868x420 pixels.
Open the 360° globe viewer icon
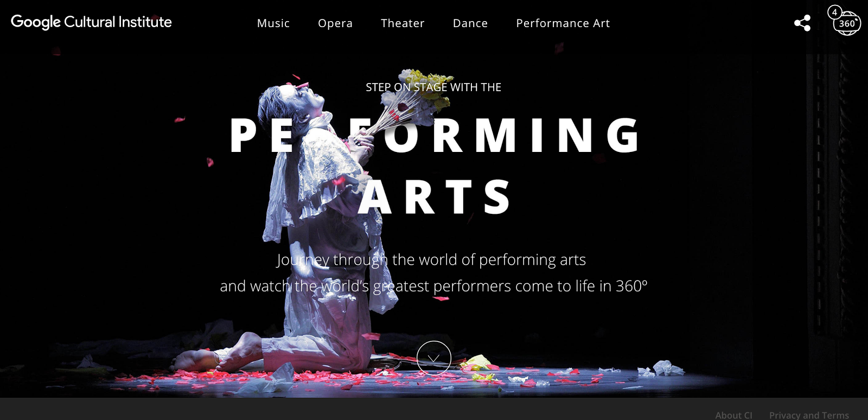[848, 24]
